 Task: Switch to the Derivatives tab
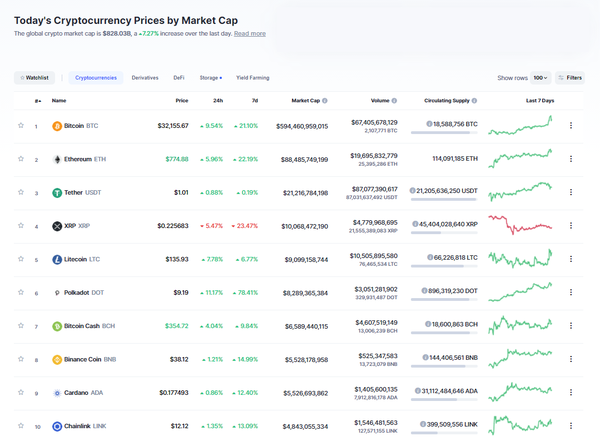[145, 78]
